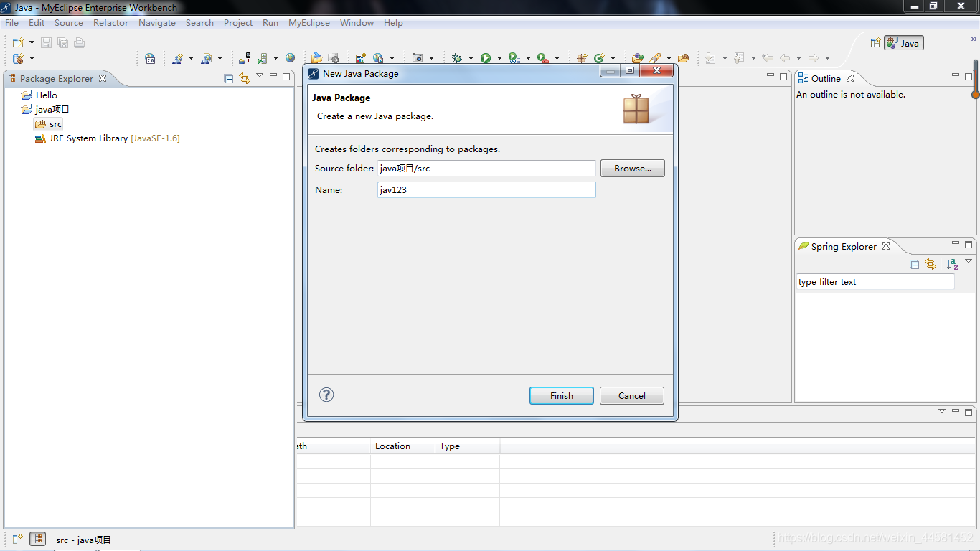Open the File menu
Image resolution: width=980 pixels, height=551 pixels.
(11, 22)
